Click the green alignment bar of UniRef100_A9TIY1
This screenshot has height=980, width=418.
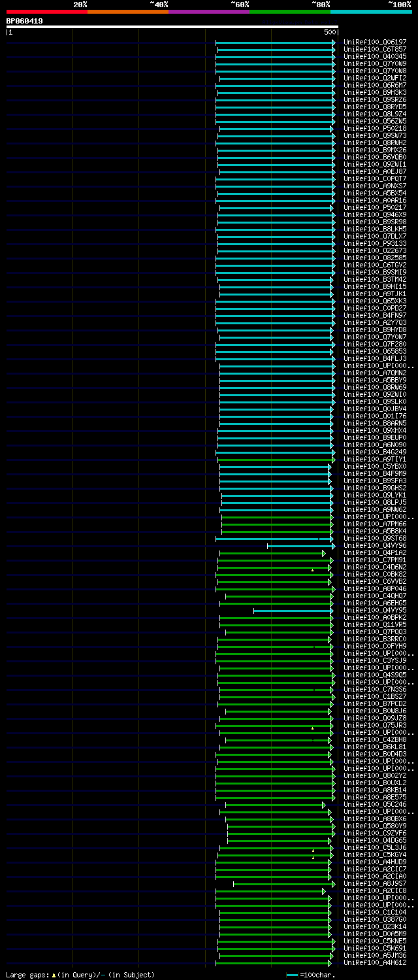(x=276, y=459)
